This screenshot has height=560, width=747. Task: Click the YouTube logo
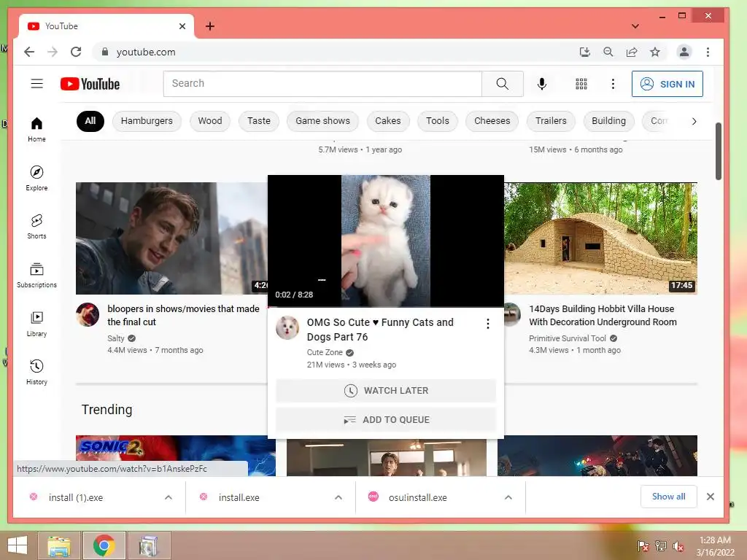click(x=90, y=85)
